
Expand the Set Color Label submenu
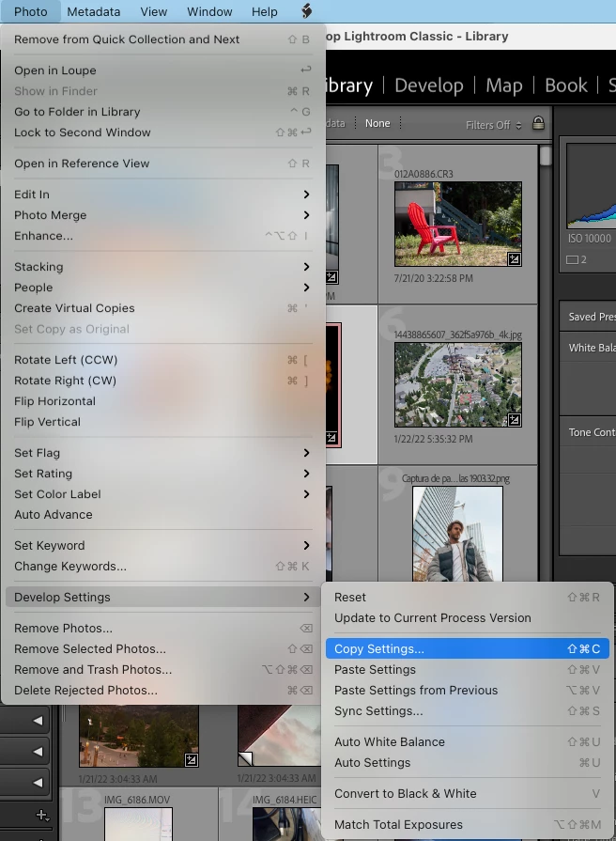click(x=162, y=494)
